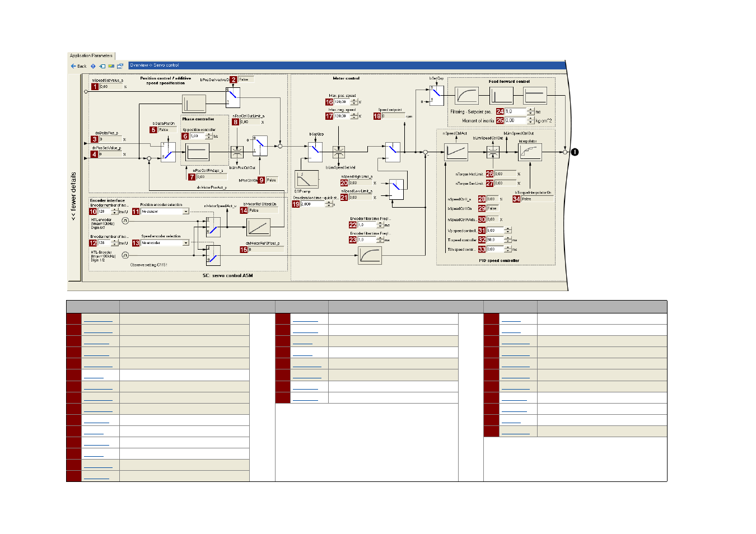Adjust the Ti speed controller spinner
Viewport: 756px width, 534px height.
[508, 240]
